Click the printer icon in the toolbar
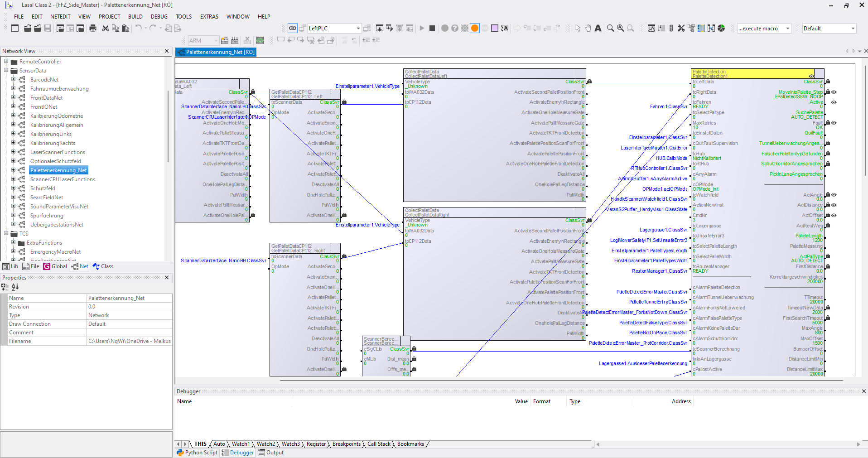The image size is (868, 458). (x=93, y=28)
